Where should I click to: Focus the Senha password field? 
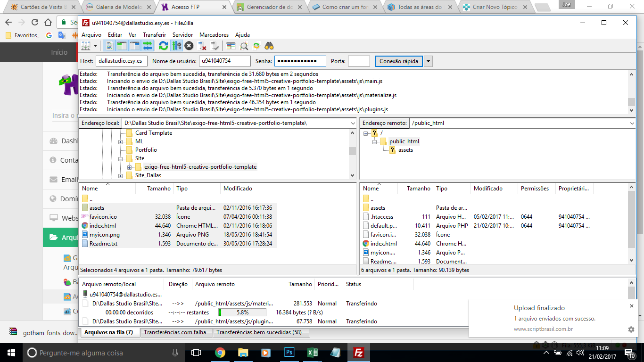click(x=300, y=61)
